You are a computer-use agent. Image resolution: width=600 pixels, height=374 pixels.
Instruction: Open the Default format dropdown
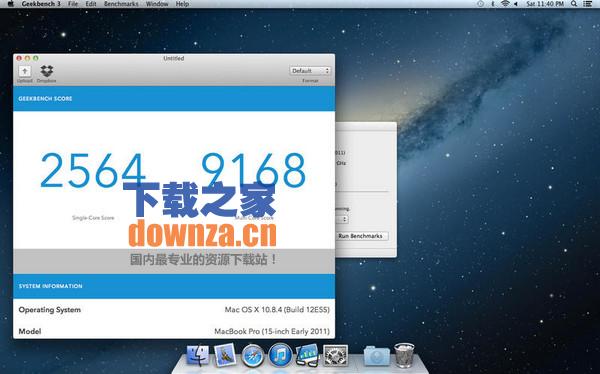click(x=310, y=71)
